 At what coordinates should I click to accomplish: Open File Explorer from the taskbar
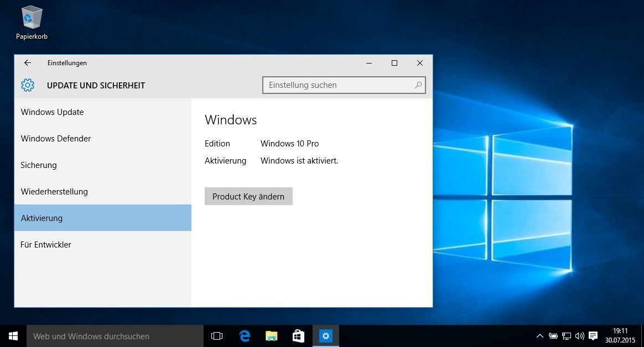pos(271,336)
